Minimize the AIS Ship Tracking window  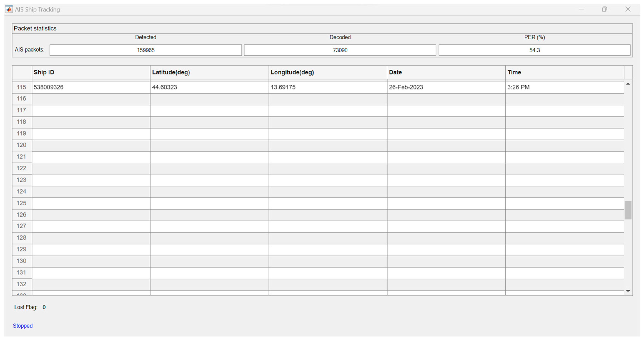point(582,9)
